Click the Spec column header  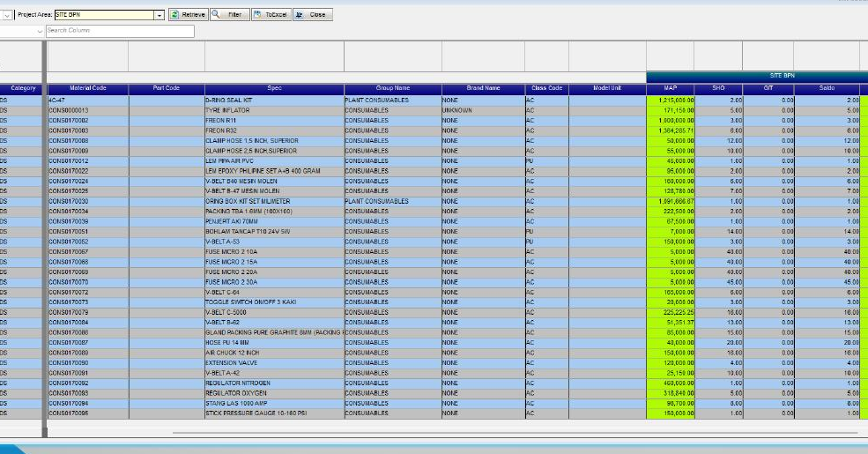coord(275,88)
